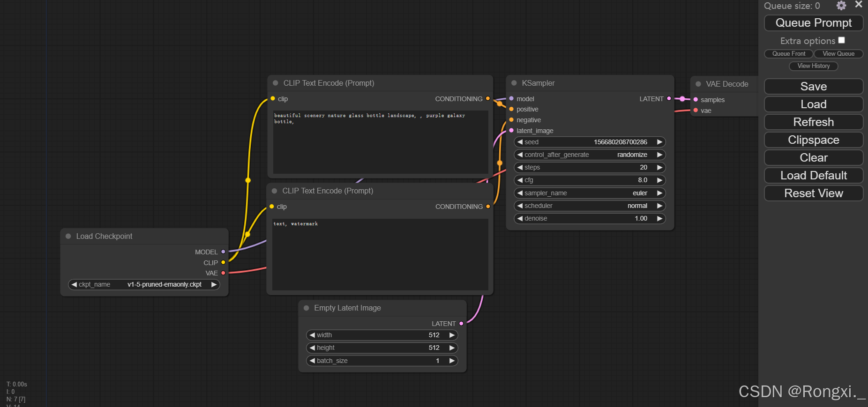Click the vae input socket on VAE Decode
868x407 pixels.
(x=696, y=111)
